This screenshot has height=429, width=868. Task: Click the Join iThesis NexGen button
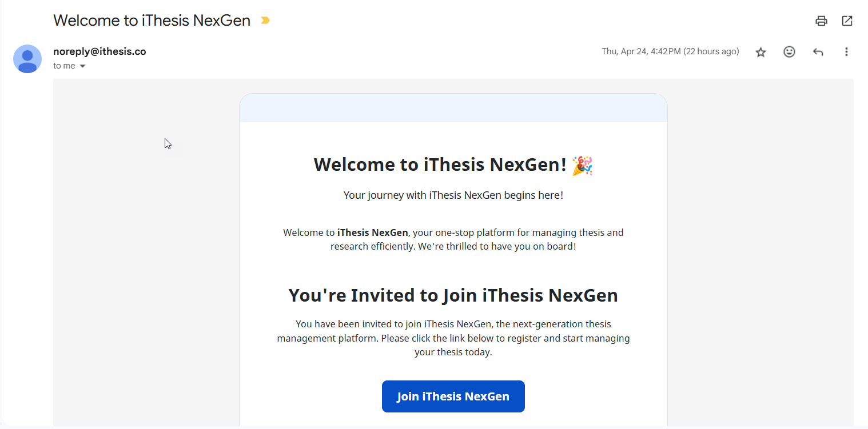tap(453, 396)
